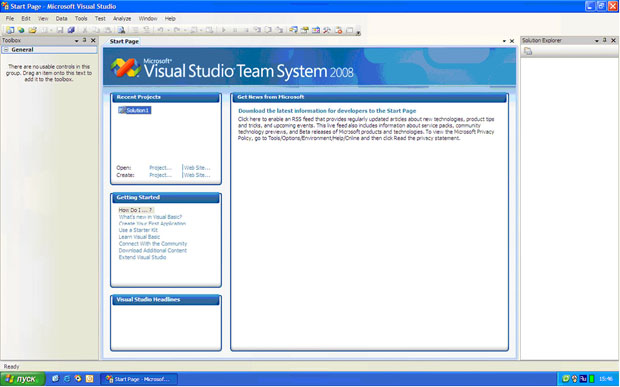Screen dimensions: 620x387
Task: Close the Toolbox panel
Action: coord(93,40)
